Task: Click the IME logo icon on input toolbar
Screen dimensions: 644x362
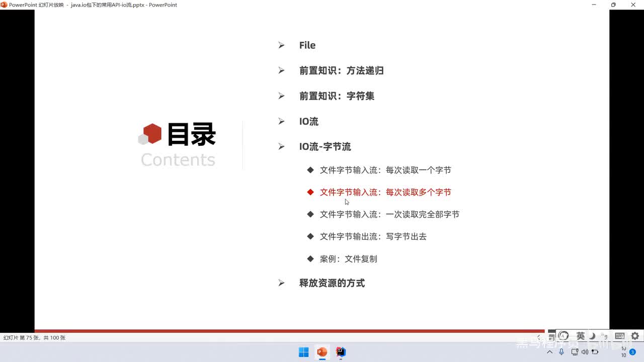Action: (563, 336)
